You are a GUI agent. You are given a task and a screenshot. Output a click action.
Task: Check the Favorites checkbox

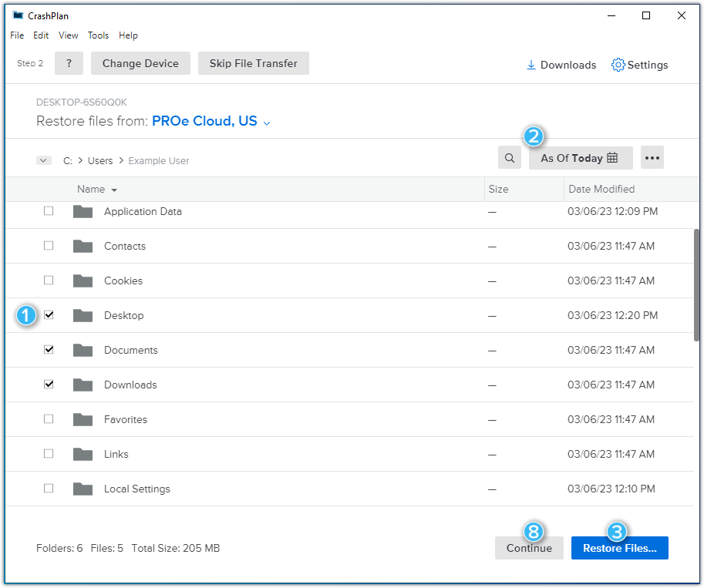(x=49, y=418)
